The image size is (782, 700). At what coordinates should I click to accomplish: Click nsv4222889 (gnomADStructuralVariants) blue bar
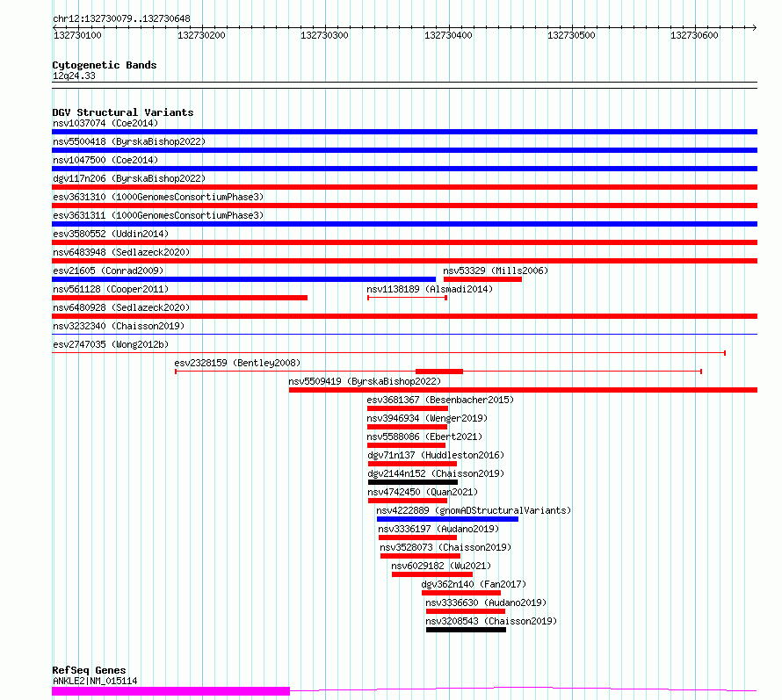pos(447,519)
